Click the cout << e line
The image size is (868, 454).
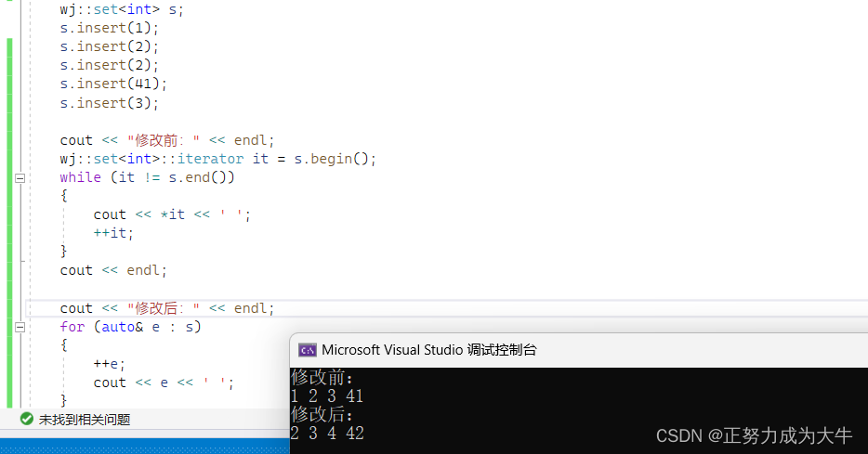click(x=164, y=383)
